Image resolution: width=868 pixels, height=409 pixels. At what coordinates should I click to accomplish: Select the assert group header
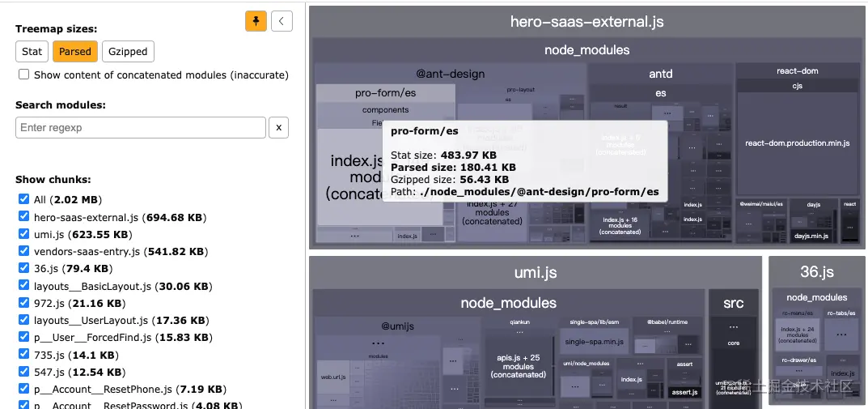coord(684,364)
